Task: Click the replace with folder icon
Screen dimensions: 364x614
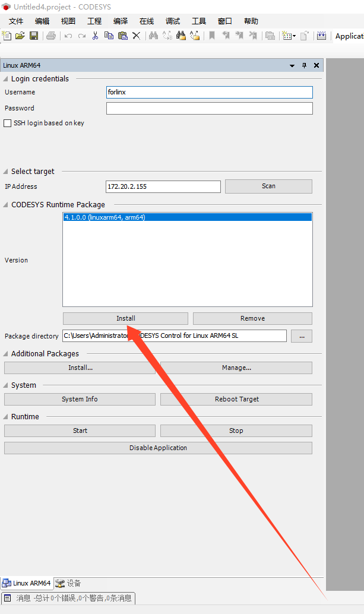Action: point(195,36)
